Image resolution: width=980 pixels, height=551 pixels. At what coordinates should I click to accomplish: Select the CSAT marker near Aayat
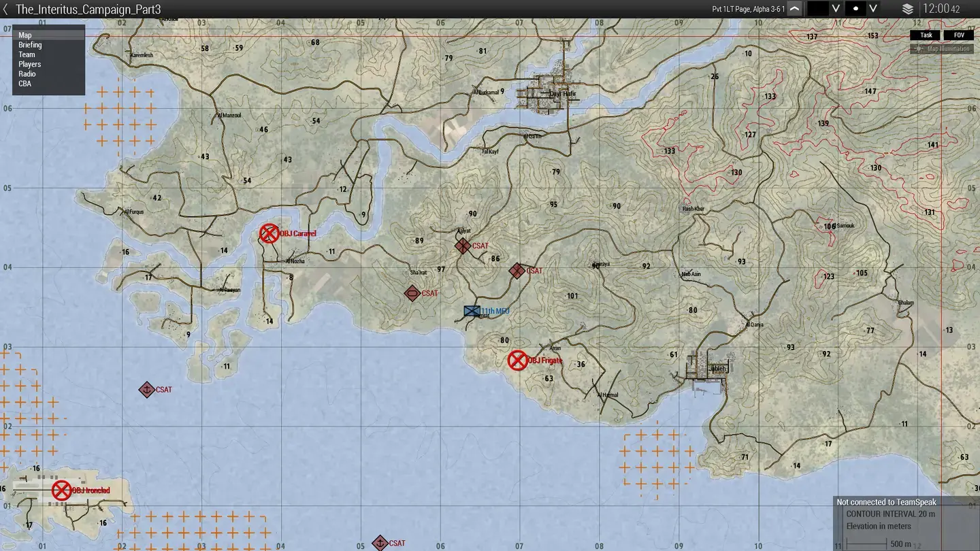point(461,246)
